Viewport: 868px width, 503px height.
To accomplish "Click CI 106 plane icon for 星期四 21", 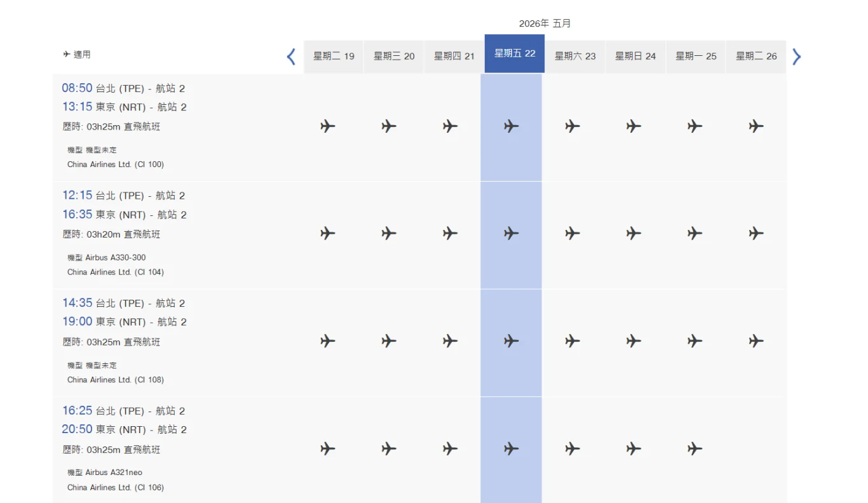I will 450,449.
